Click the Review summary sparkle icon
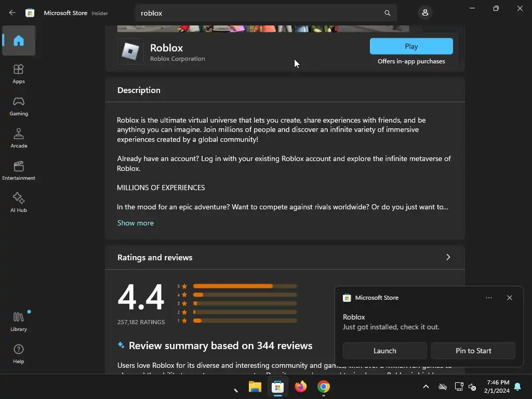 pos(121,345)
